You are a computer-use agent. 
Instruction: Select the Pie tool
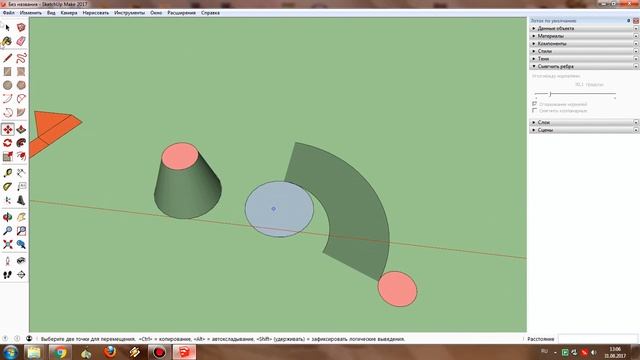coord(21,112)
